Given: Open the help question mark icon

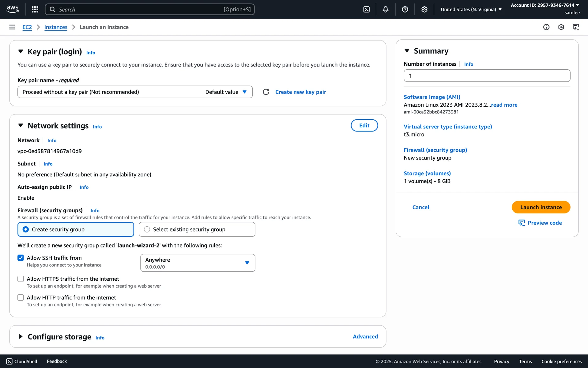Looking at the screenshot, I should [x=405, y=10].
